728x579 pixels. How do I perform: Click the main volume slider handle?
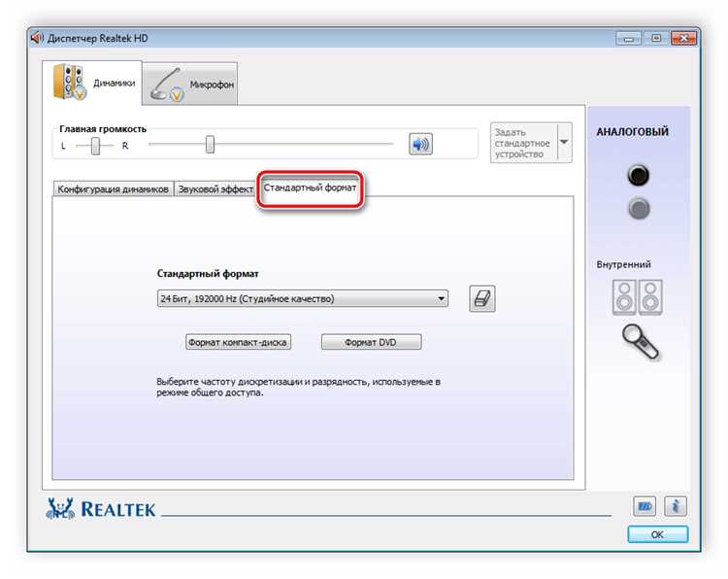click(210, 145)
